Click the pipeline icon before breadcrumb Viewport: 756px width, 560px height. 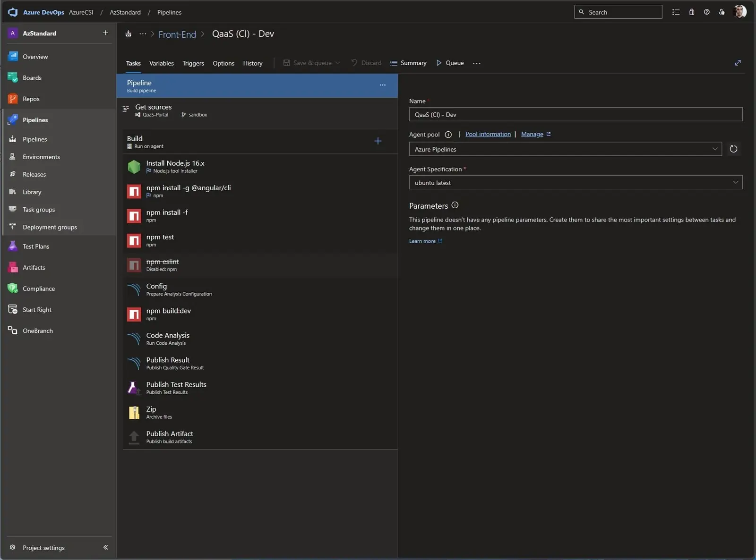[x=128, y=34]
